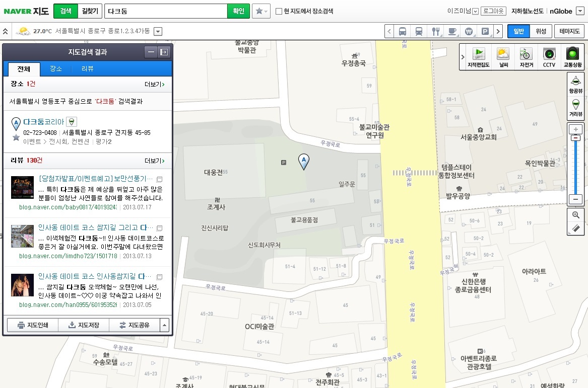The image size is (588, 388).
Task: Show cafes with the coffee cup icon
Action: coord(452,32)
